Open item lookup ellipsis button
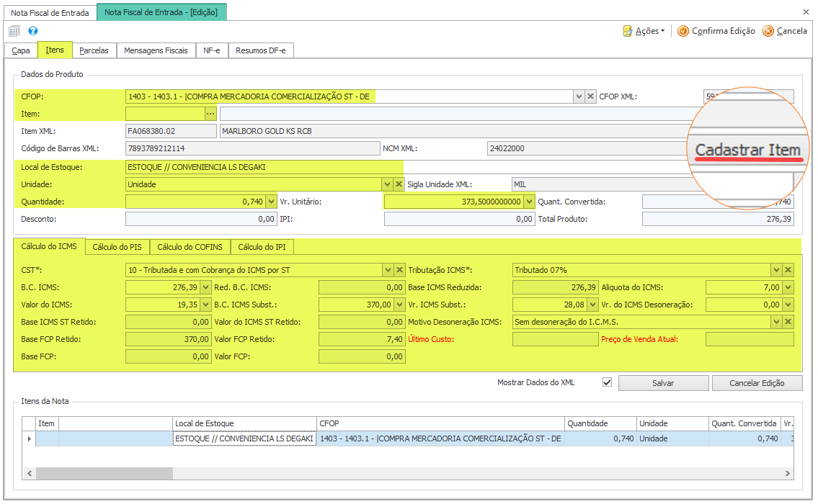This screenshot has height=504, width=818. pyautogui.click(x=210, y=114)
